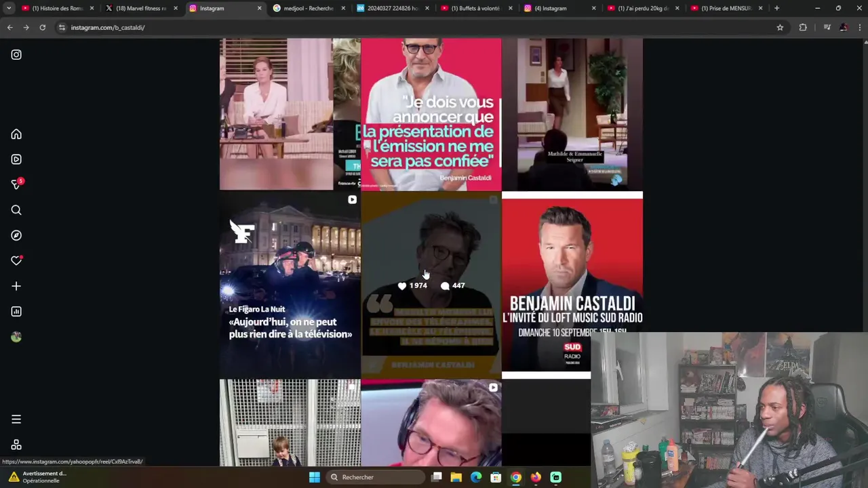868x488 pixels.
Task: Open Task View on the taskbar
Action: tap(437, 477)
